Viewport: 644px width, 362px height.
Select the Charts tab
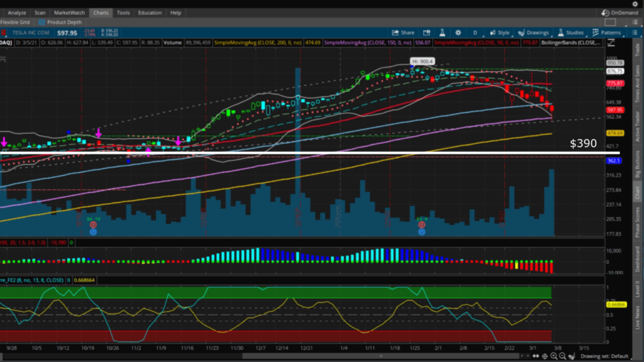[x=101, y=13]
